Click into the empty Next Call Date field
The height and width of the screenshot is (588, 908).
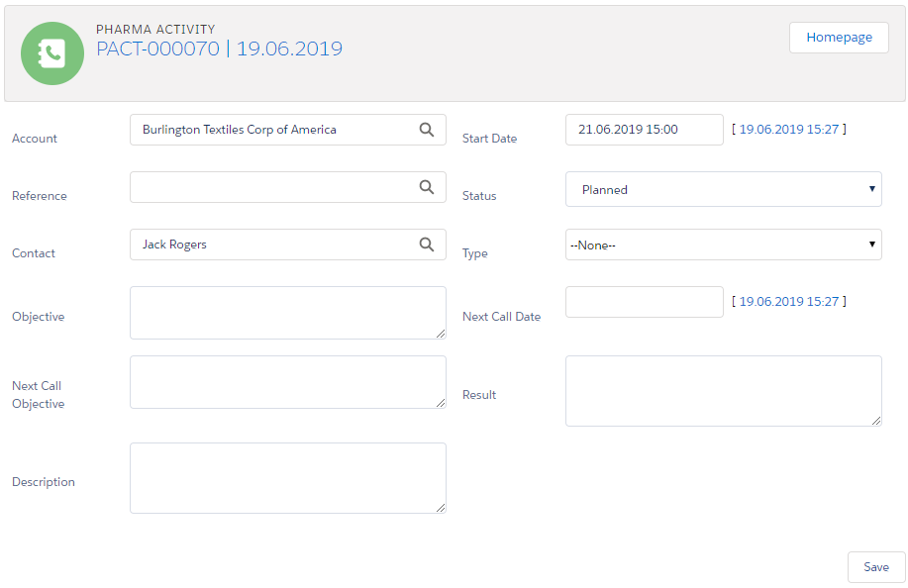click(x=644, y=302)
